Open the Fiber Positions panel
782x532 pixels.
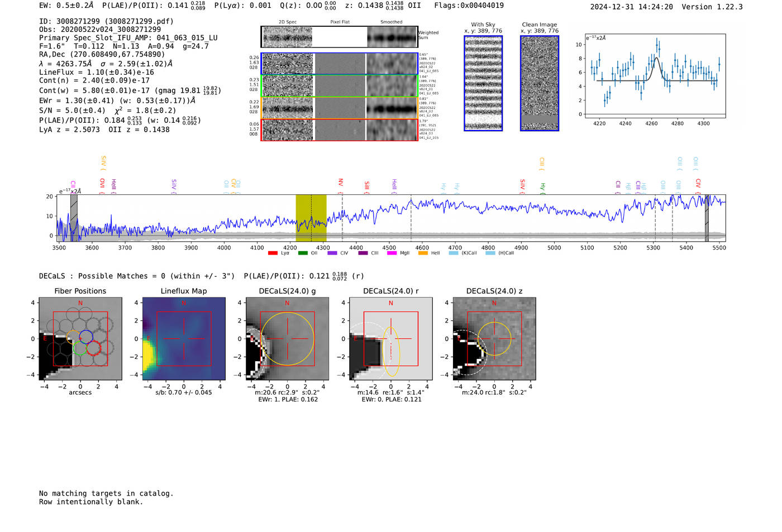tap(80, 338)
